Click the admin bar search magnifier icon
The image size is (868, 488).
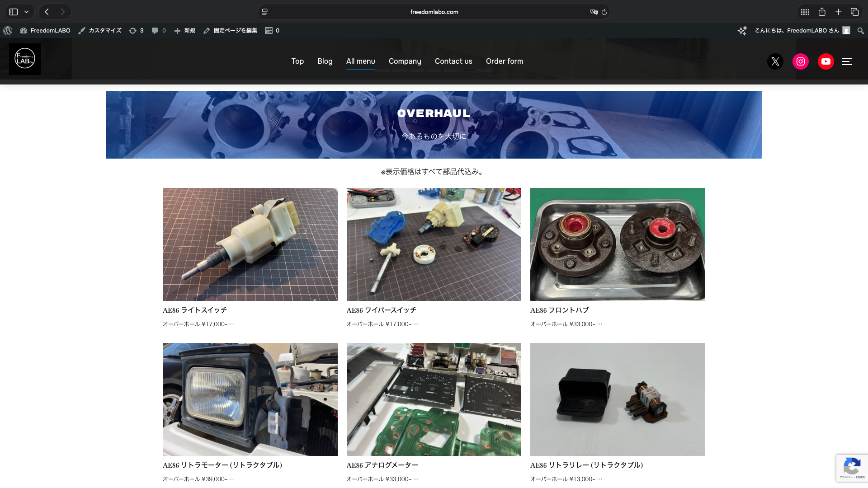(x=860, y=31)
